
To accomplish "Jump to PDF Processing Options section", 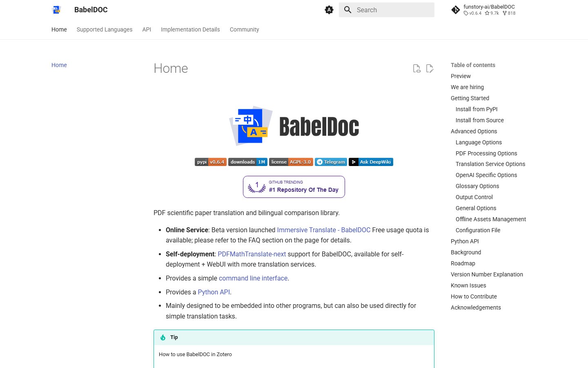I will click(x=486, y=153).
